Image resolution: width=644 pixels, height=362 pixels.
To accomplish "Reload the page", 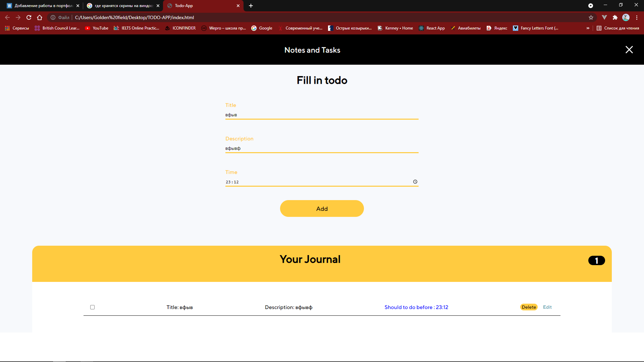I will 29,17.
